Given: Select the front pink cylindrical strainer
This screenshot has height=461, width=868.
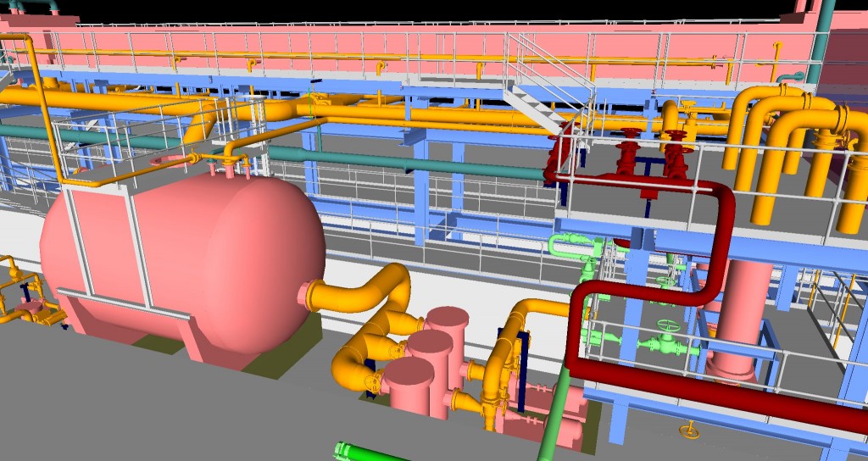Looking at the screenshot, I should [409, 386].
